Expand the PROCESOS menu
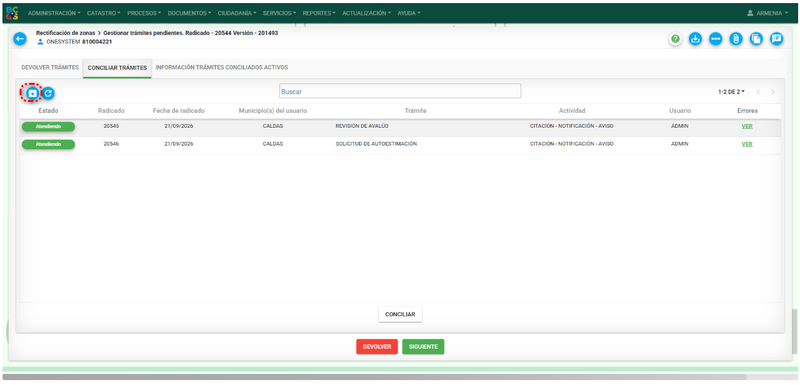Screen dimensions: 800x385 click(x=144, y=13)
